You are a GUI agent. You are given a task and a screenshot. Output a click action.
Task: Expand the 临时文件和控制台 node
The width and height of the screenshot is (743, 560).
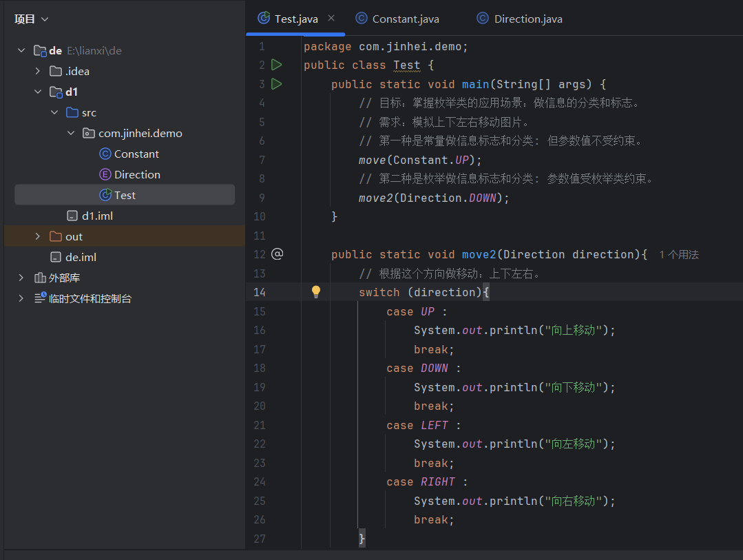(x=21, y=298)
